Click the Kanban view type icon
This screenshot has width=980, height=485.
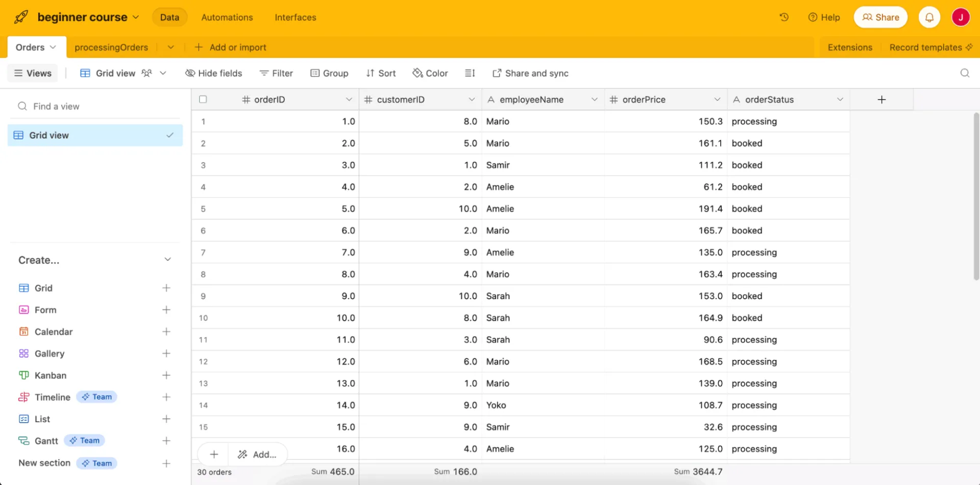click(x=23, y=375)
